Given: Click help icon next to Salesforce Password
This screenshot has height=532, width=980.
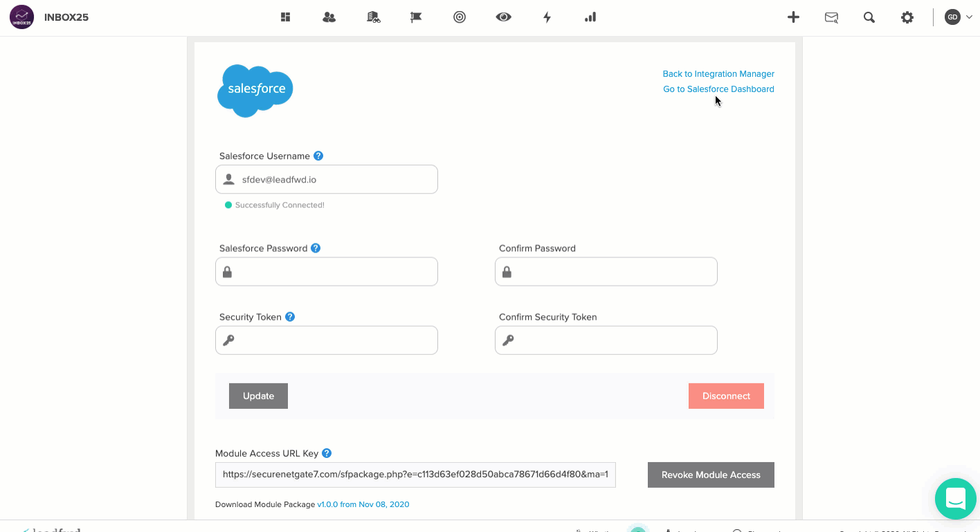Looking at the screenshot, I should coord(316,248).
